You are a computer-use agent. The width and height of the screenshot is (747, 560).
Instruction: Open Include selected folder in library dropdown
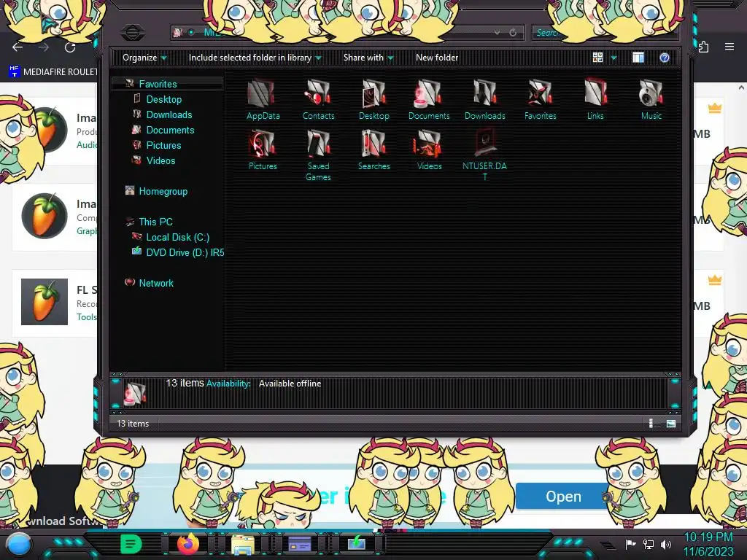(255, 58)
